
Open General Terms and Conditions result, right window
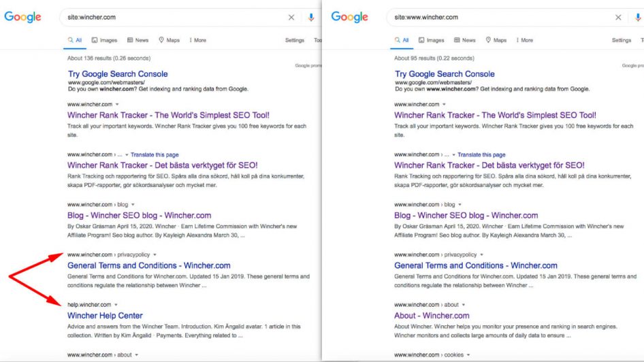(476, 265)
